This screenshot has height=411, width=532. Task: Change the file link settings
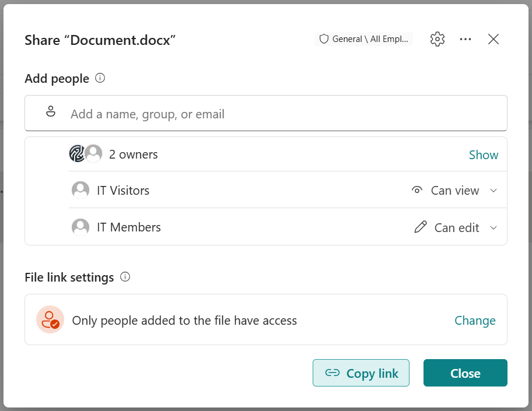click(475, 321)
